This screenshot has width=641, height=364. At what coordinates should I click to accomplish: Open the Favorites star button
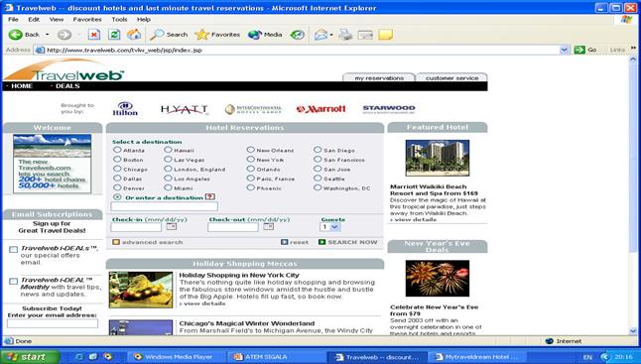pyautogui.click(x=217, y=35)
